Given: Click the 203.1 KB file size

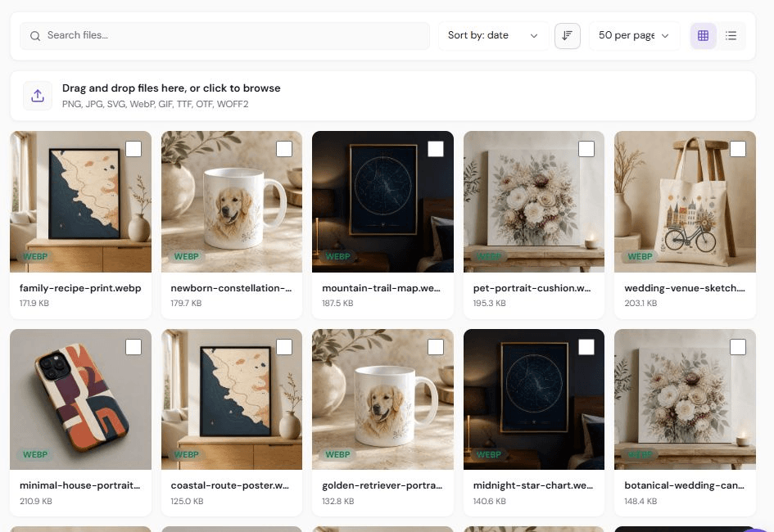Looking at the screenshot, I should [x=640, y=303].
